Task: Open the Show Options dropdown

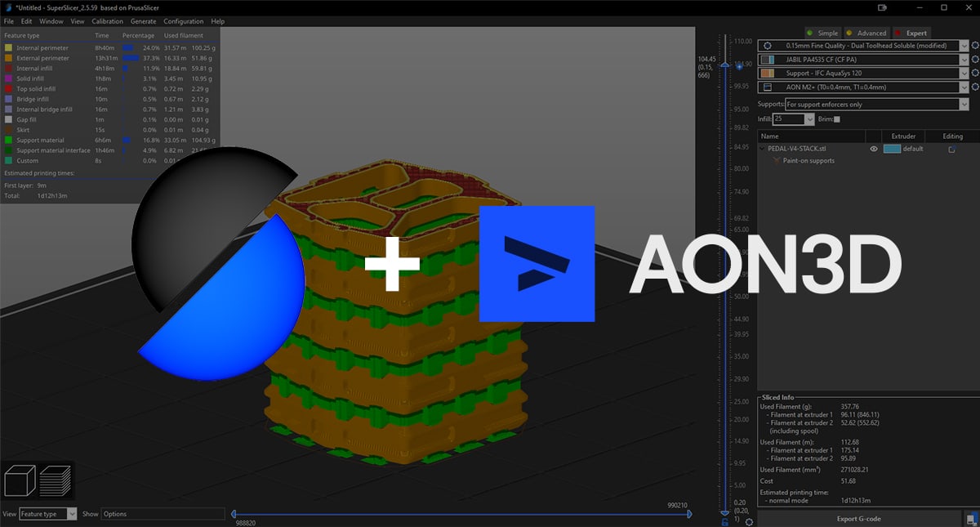Action: click(163, 514)
